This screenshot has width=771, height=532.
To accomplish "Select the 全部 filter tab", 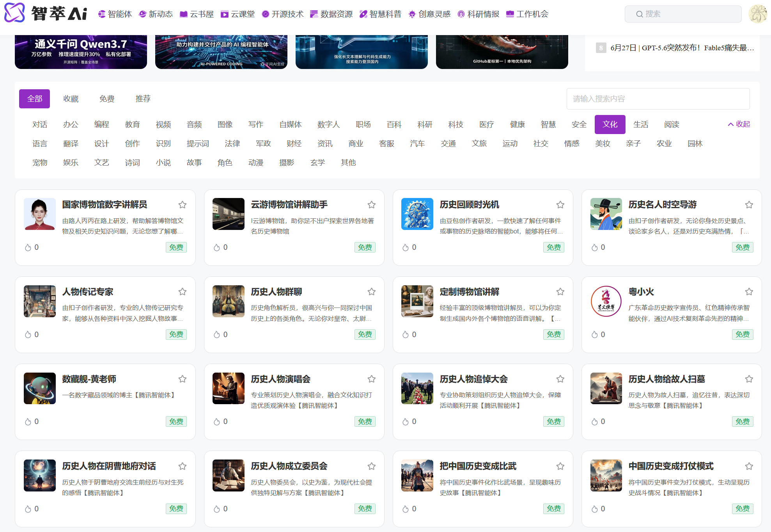I will pos(35,99).
